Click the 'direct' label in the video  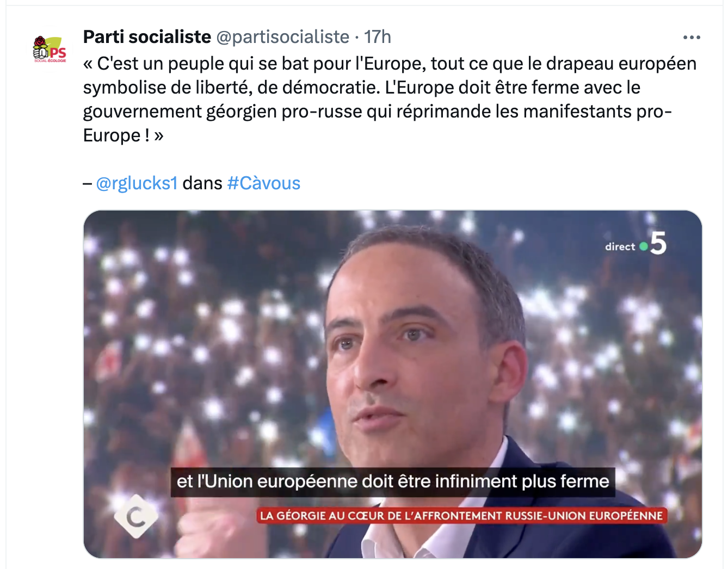coord(620,246)
